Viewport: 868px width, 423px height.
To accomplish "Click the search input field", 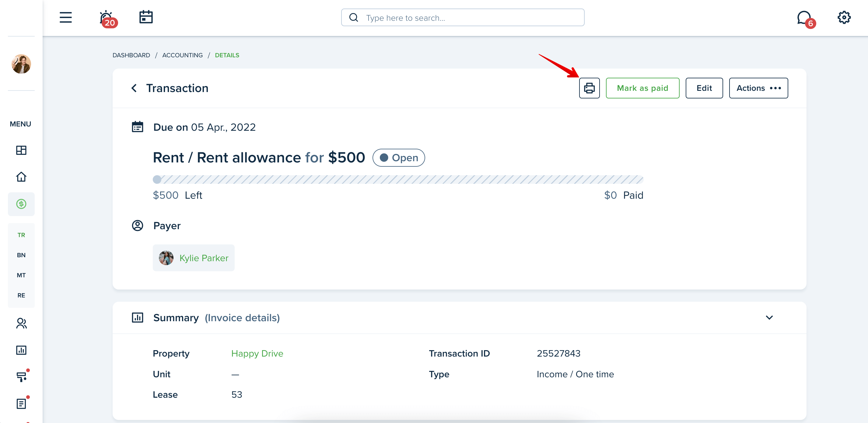I will click(463, 18).
